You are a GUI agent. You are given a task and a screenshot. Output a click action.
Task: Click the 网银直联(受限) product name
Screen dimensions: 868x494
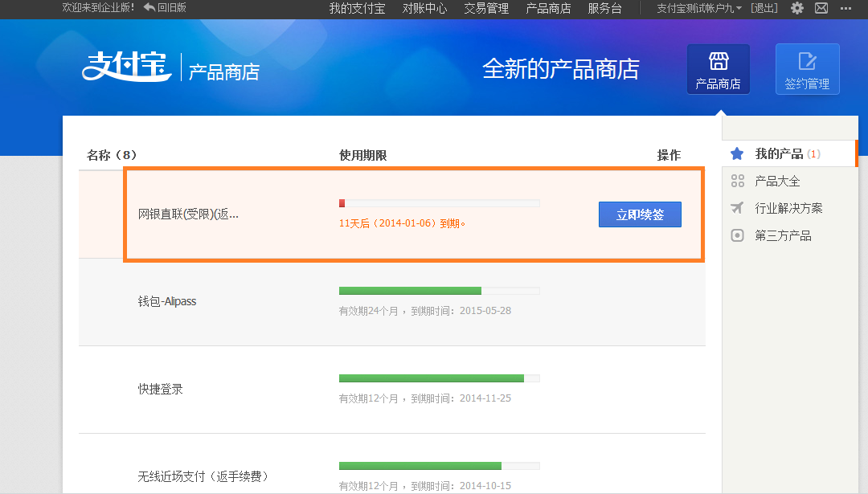click(x=188, y=214)
